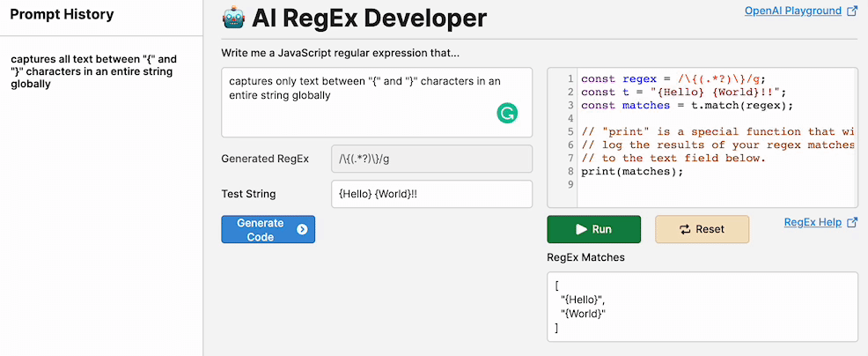
Task: Select the prompt history entry about captures
Action: coord(93,72)
